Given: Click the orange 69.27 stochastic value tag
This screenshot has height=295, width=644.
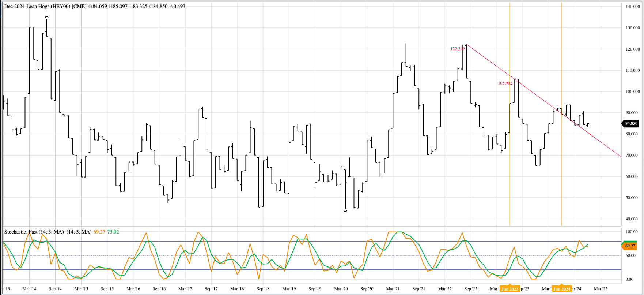Looking at the screenshot, I should pyautogui.click(x=630, y=246).
